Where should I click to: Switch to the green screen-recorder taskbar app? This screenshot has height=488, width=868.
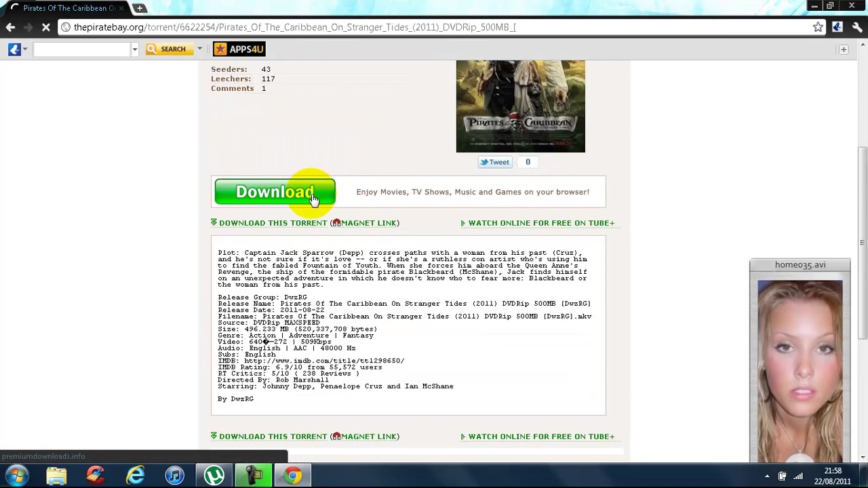coord(253,476)
